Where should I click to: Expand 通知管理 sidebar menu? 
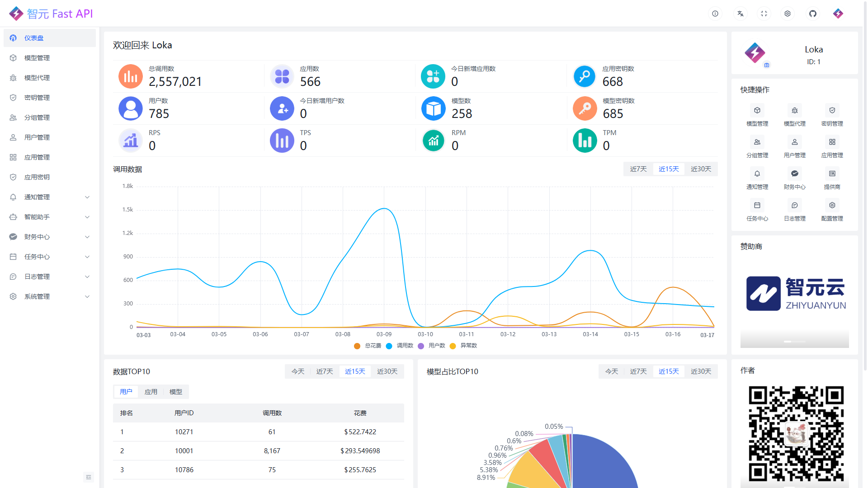(50, 197)
